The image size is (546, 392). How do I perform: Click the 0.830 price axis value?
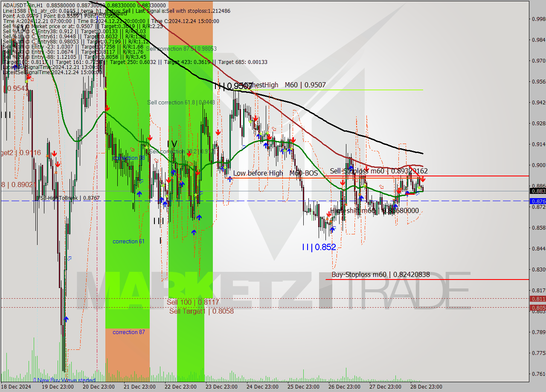(538, 269)
